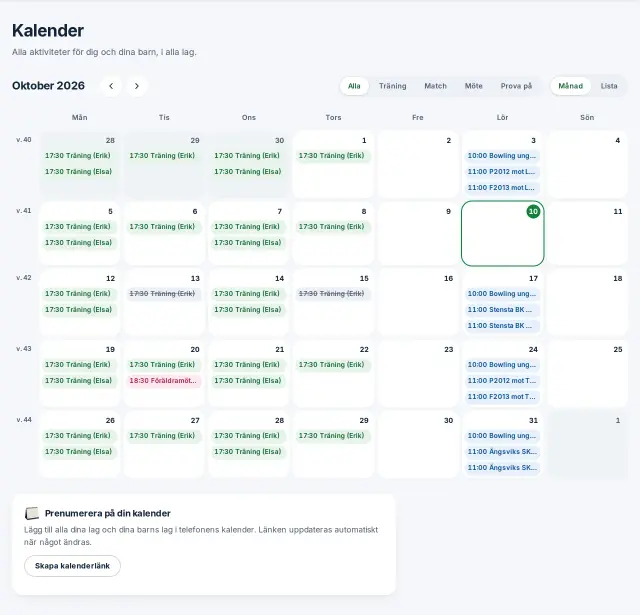This screenshot has width=640, height=615.
Task: Open first 11:00 Stensta BK match on 17th
Action: (502, 310)
